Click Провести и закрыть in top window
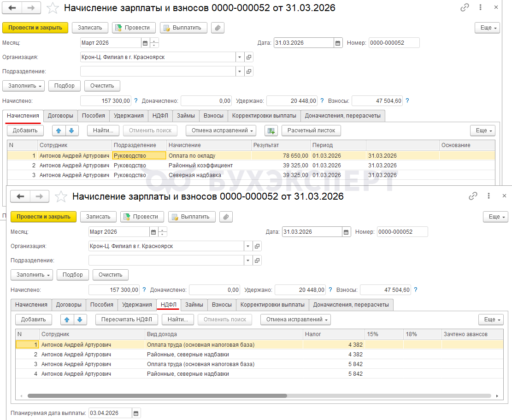 pos(35,28)
